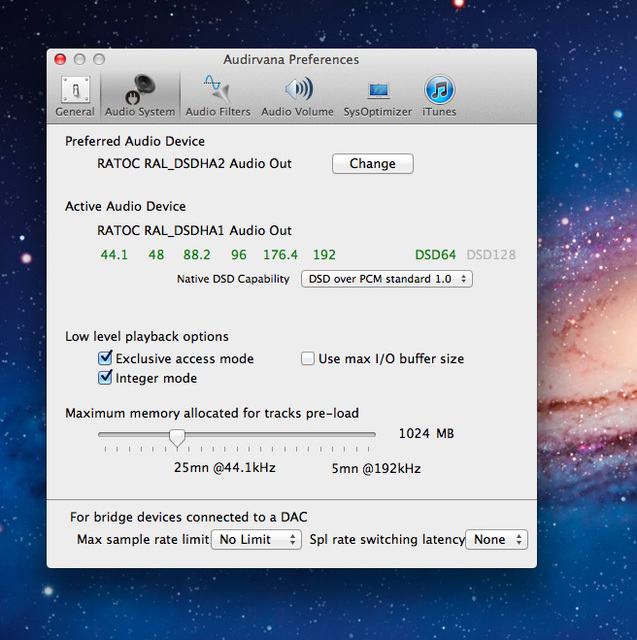Screen dimensions: 637x640
Task: Open Audio Filters waveform icon
Action: [217, 88]
